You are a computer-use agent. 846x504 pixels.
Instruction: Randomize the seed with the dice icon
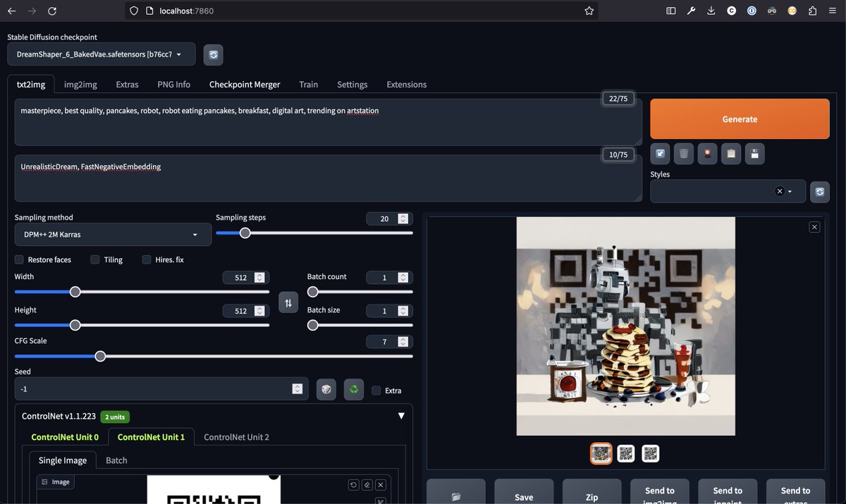[326, 389]
